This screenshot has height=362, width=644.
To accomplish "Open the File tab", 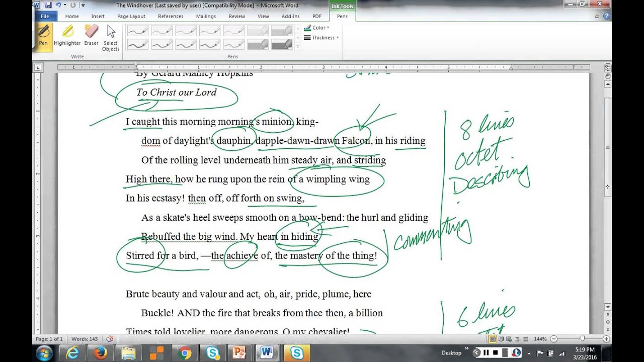I will pyautogui.click(x=45, y=16).
